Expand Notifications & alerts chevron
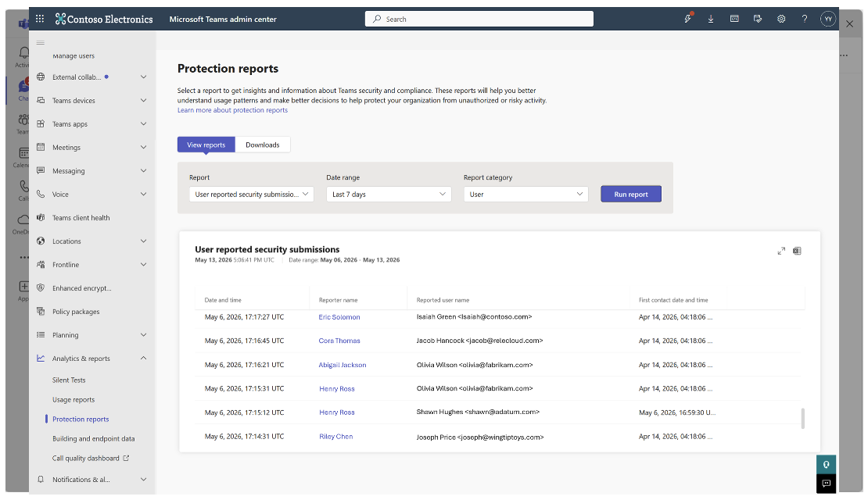This screenshot has width=868, height=500. [143, 480]
